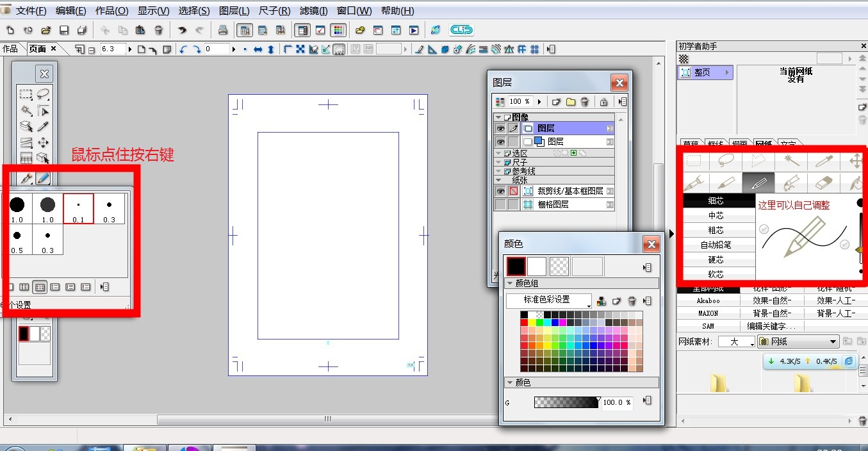This screenshot has height=451, width=868.
Task: Select the eraser tool in beginner assistant
Action: (x=824, y=183)
